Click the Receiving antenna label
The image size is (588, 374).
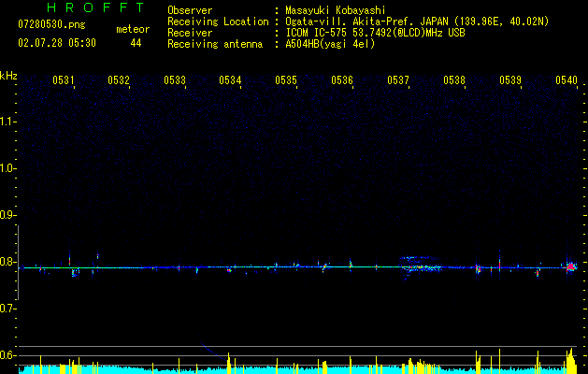point(215,44)
